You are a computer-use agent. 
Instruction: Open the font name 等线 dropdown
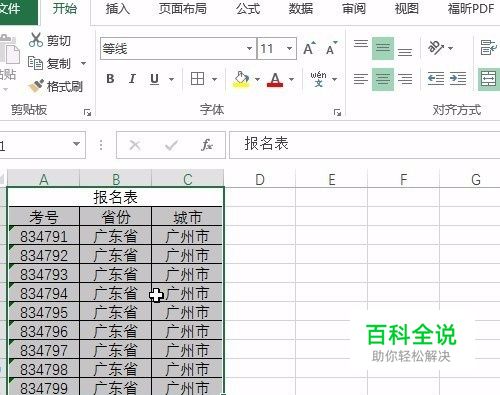pyautogui.click(x=249, y=49)
